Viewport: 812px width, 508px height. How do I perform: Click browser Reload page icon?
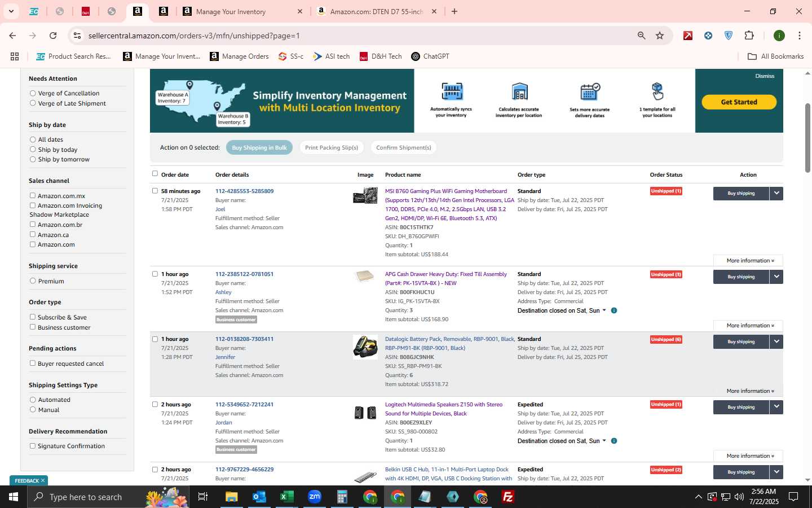click(x=53, y=36)
